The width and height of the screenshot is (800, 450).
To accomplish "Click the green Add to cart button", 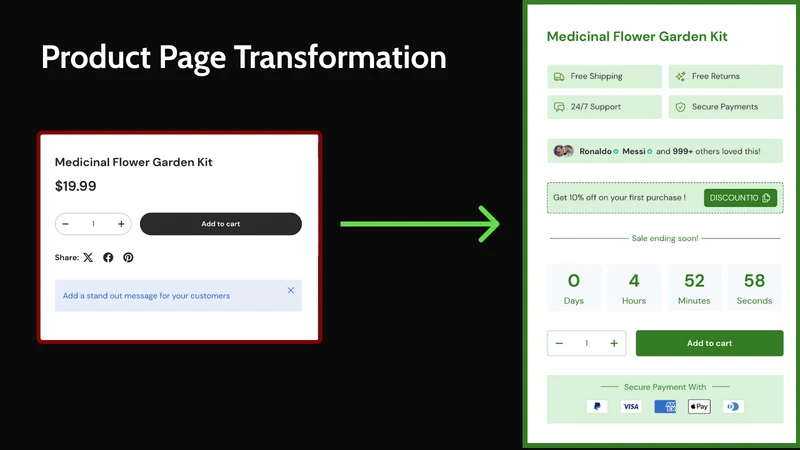I will 709,343.
